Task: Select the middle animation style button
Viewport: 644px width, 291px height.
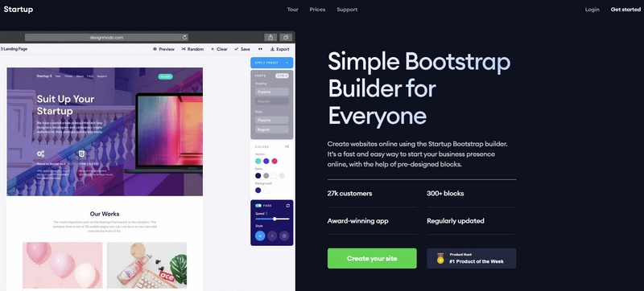Action: 272,236
